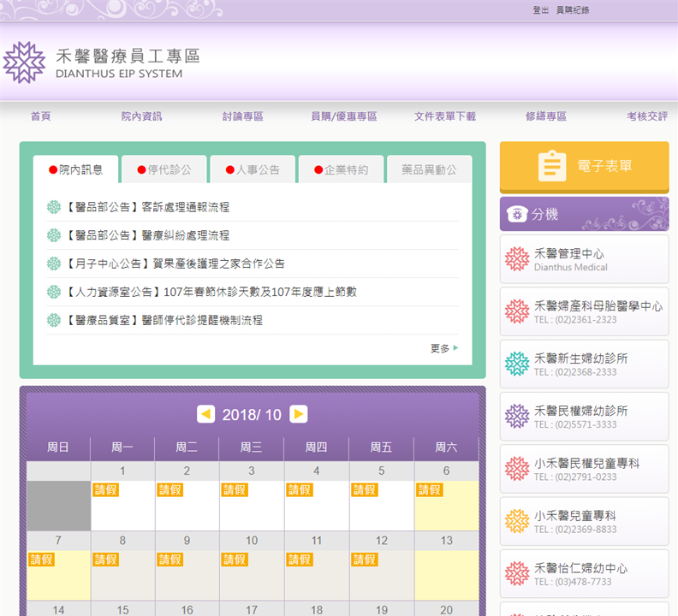This screenshot has width=678, height=616.
Task: Open 員購/優惠專區 menu
Action: tap(344, 116)
